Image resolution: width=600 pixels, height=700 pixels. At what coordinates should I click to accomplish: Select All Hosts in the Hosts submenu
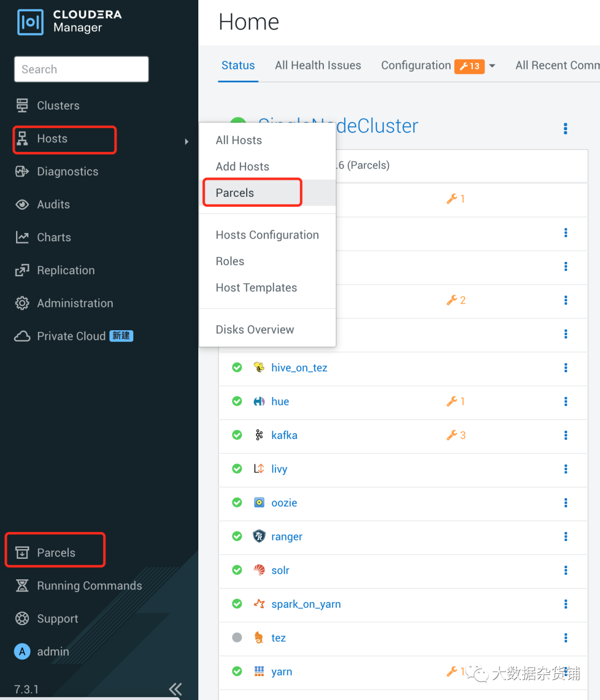tap(239, 140)
